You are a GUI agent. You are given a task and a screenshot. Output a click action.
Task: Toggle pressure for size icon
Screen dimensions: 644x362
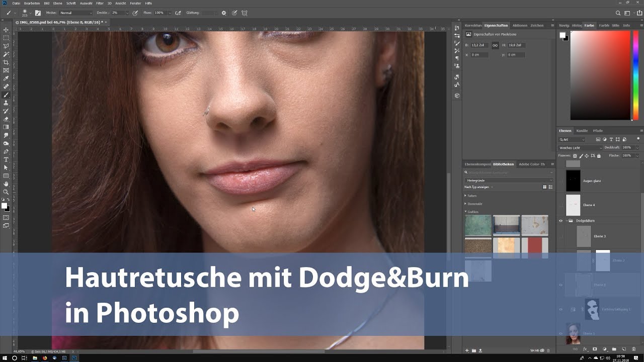pyautogui.click(x=234, y=13)
